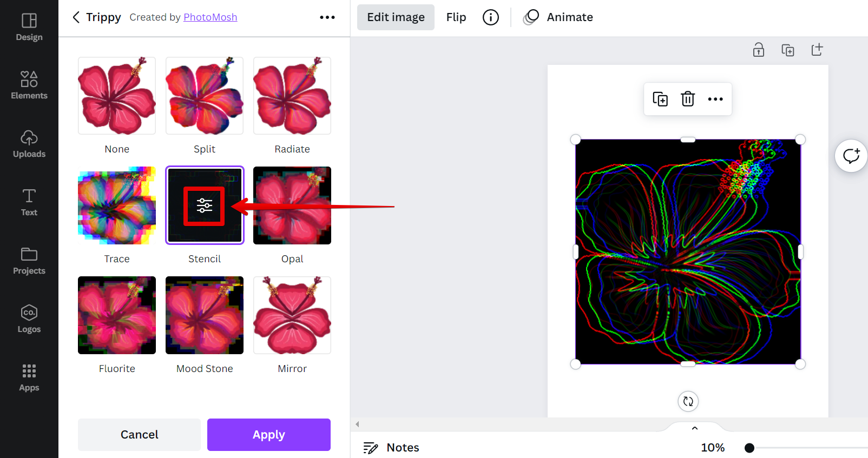The image size is (868, 458).
Task: Add a comment using the speech bubble
Action: point(851,156)
